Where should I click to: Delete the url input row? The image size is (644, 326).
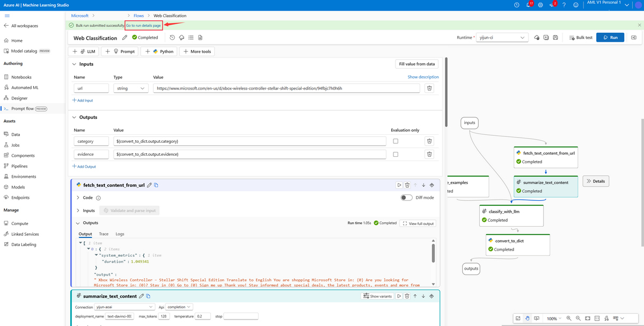click(429, 88)
